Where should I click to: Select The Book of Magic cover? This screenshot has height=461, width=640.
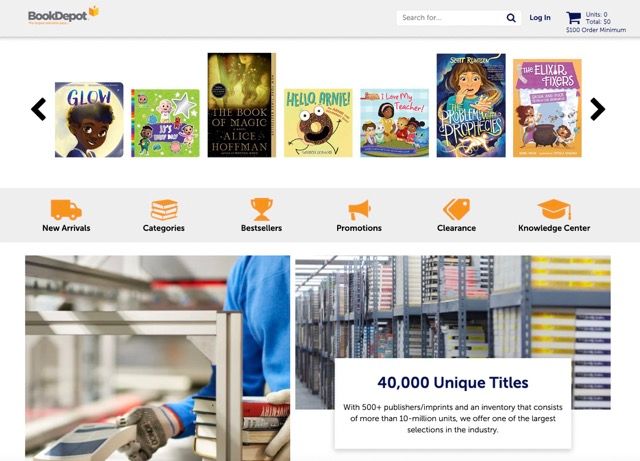242,105
